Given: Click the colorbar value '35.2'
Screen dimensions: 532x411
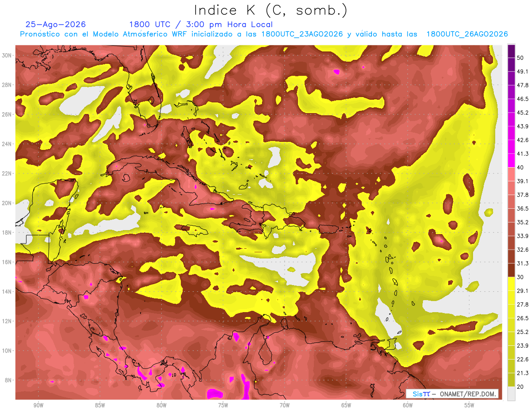Looking at the screenshot, I should click(523, 222).
